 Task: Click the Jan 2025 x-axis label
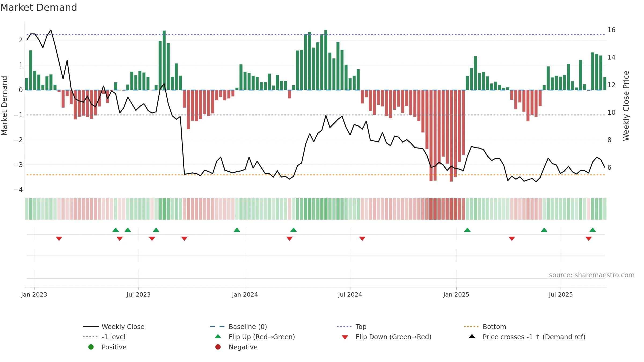[456, 294]
